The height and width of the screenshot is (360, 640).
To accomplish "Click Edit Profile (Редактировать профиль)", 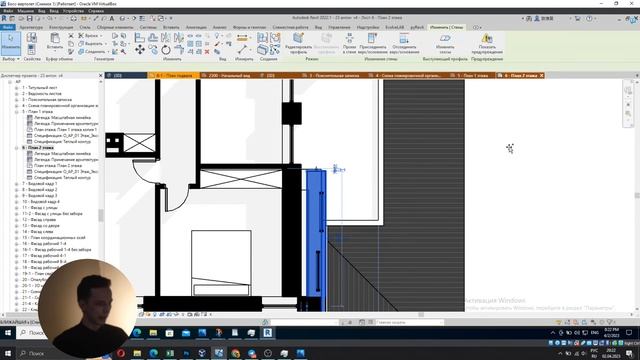I will click(298, 43).
